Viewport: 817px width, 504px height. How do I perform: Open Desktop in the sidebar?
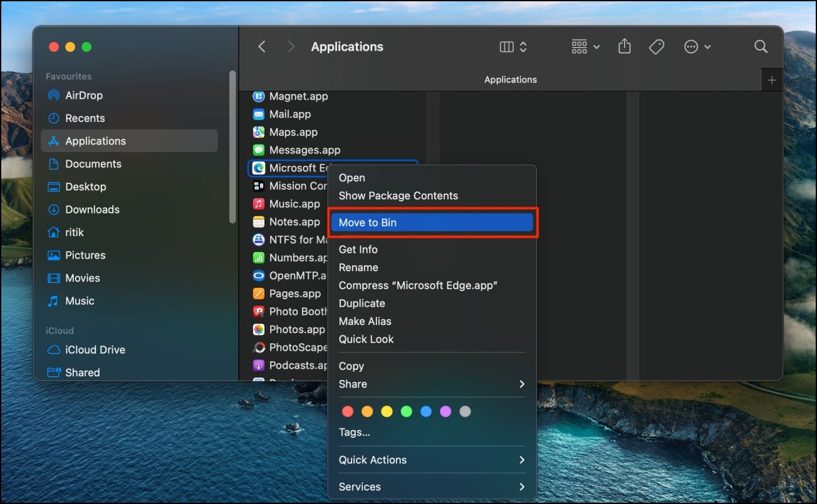click(x=129, y=187)
